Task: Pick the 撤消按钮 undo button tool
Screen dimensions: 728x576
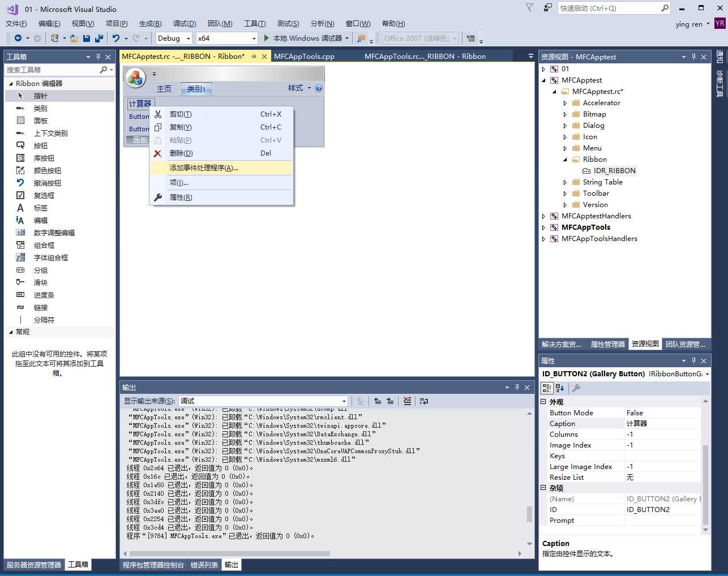Action: tap(59, 183)
